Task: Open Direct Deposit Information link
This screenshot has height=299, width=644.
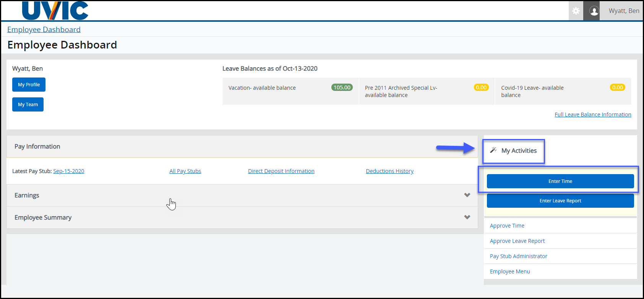Action: 281,171
